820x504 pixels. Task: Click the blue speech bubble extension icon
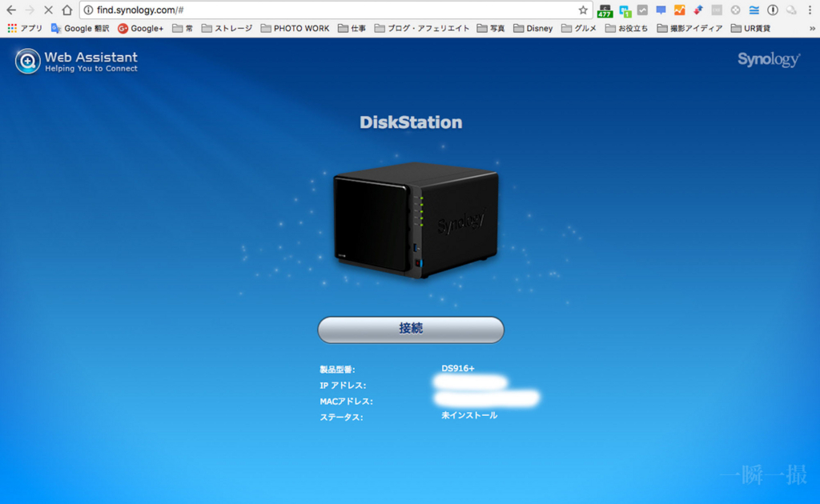tap(661, 10)
